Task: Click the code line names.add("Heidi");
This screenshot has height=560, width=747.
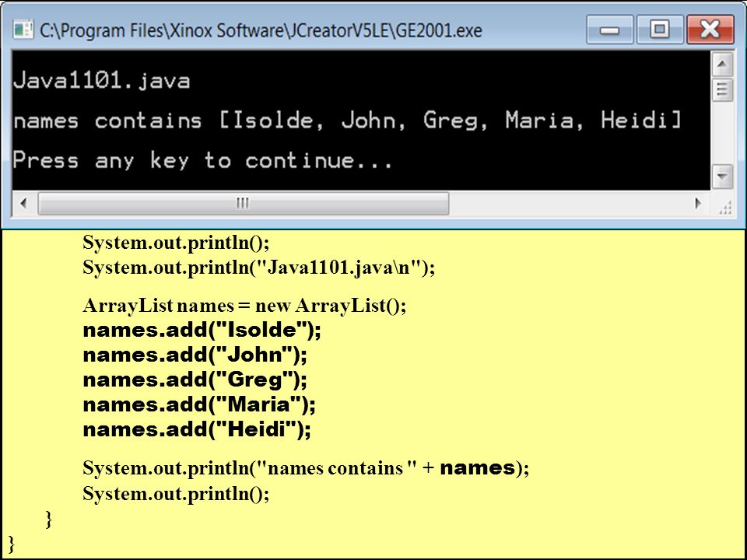Action: [x=197, y=429]
